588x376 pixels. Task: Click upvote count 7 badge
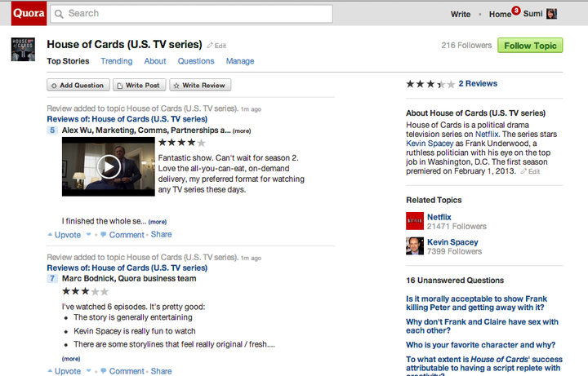click(x=52, y=278)
